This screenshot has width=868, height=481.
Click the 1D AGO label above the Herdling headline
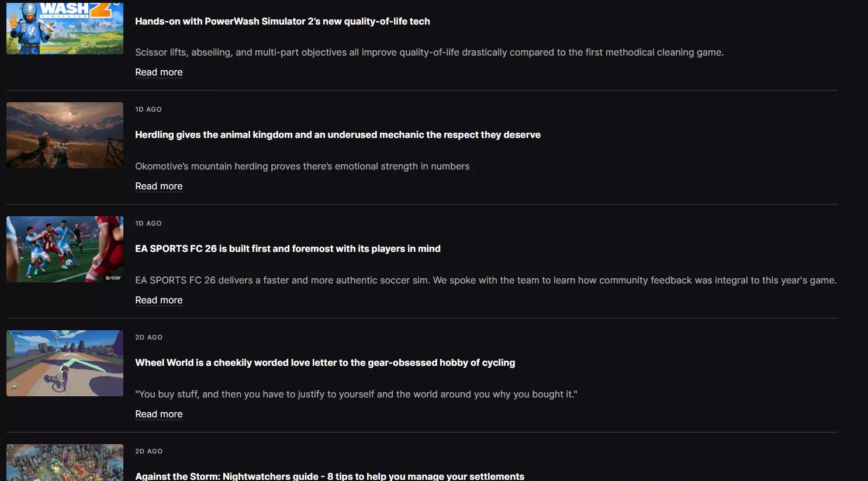tap(148, 109)
